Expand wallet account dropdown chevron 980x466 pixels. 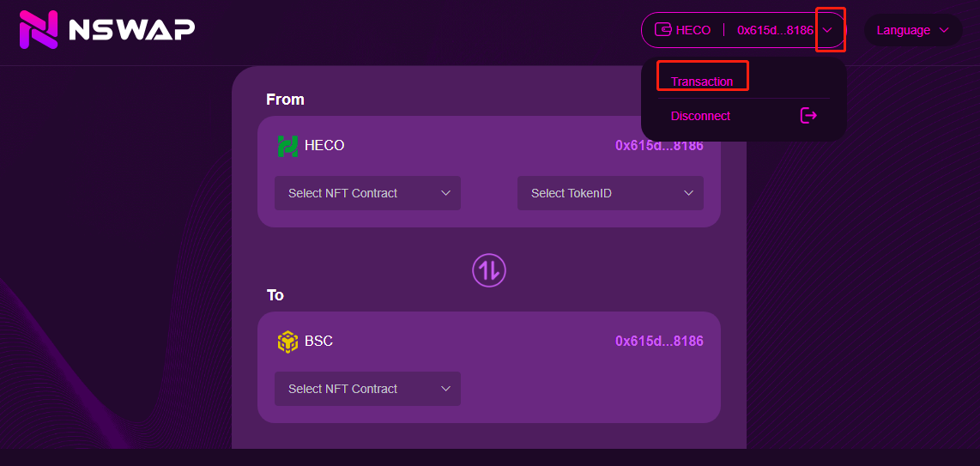(828, 30)
